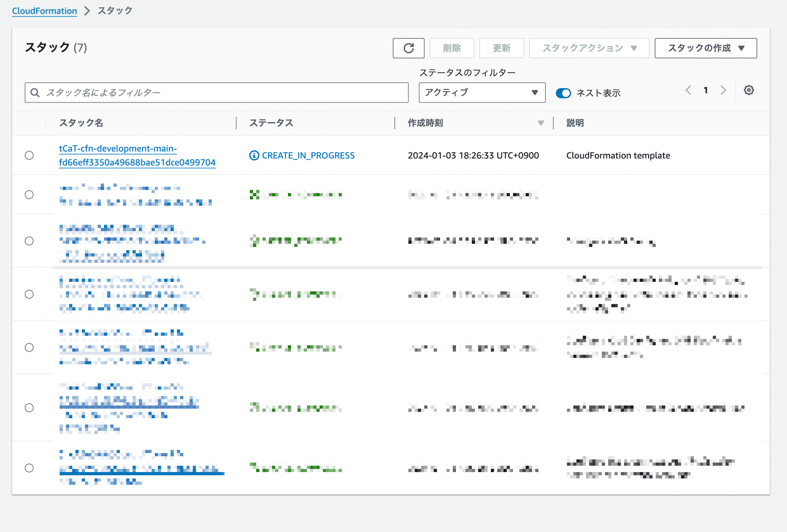Refresh the stack list
This screenshot has height=532, width=787.
click(x=408, y=48)
